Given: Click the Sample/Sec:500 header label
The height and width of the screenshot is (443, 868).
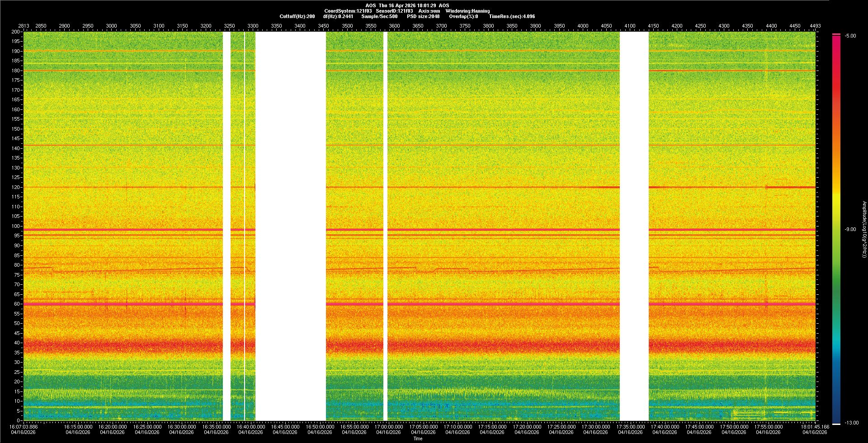Looking at the screenshot, I should pos(379,16).
